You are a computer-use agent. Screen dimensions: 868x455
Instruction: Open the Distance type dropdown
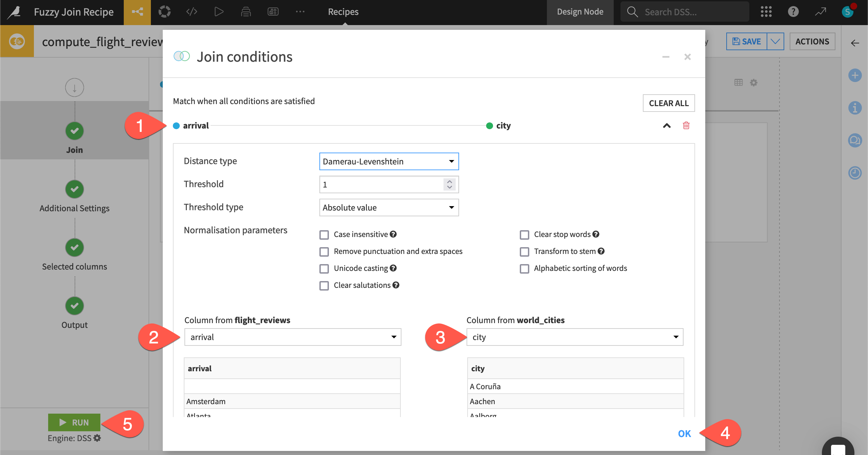tap(389, 161)
